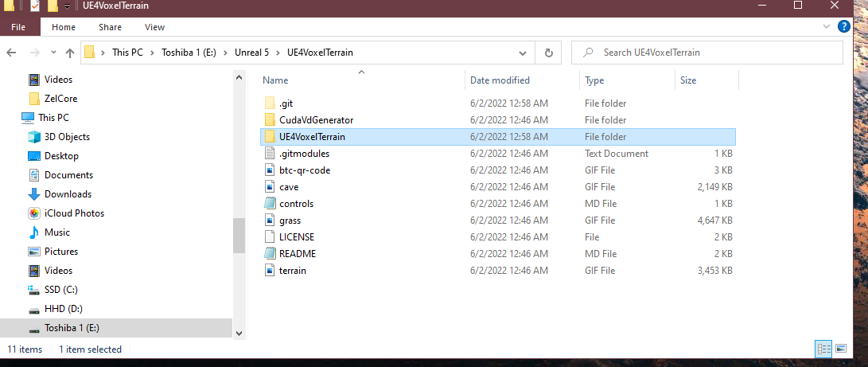Go forward with the right arrow
The image size is (868, 367).
34,53
